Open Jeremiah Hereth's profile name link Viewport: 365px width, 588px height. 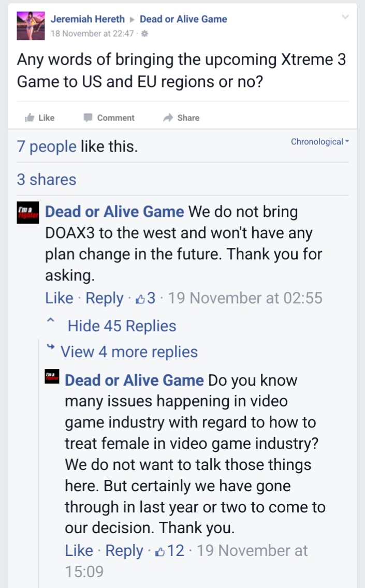coord(87,19)
